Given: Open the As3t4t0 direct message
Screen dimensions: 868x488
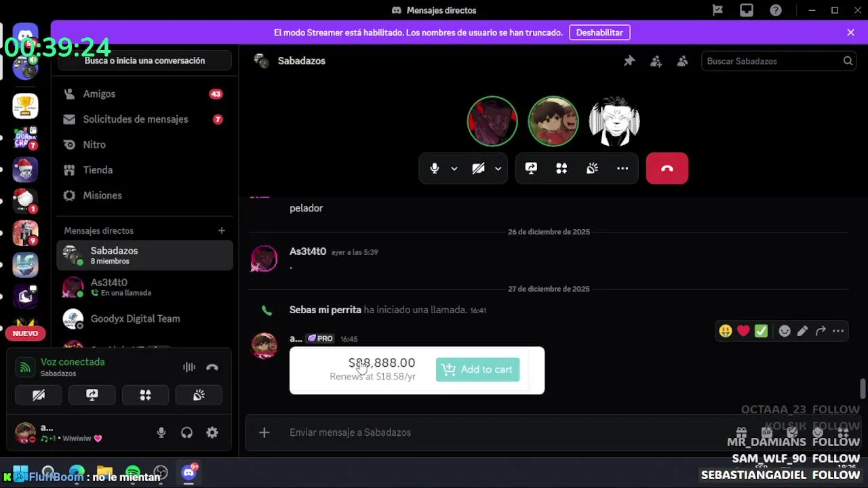Looking at the screenshot, I should click(x=144, y=287).
